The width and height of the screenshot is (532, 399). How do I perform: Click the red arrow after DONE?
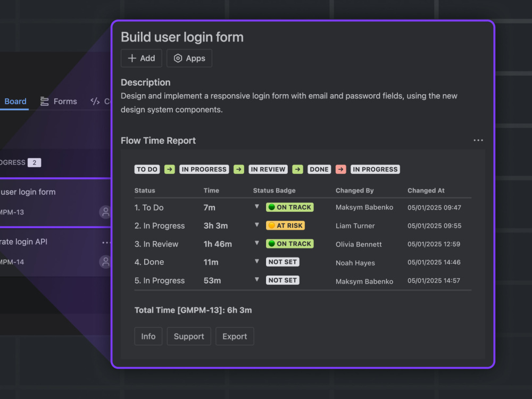pos(340,169)
